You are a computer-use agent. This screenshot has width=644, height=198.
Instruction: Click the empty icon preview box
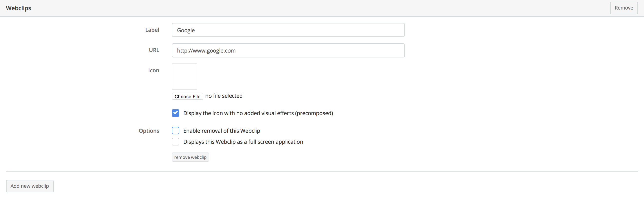coord(184,77)
